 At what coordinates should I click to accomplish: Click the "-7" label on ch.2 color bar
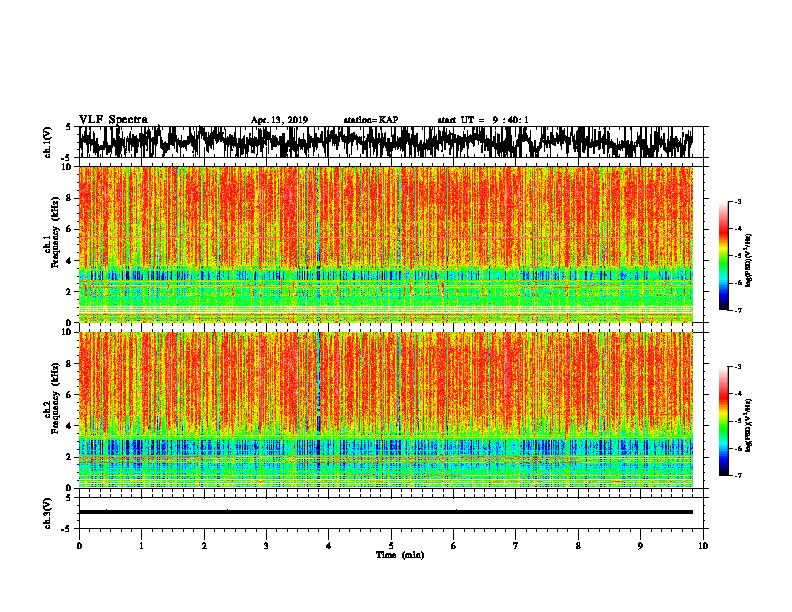point(738,476)
